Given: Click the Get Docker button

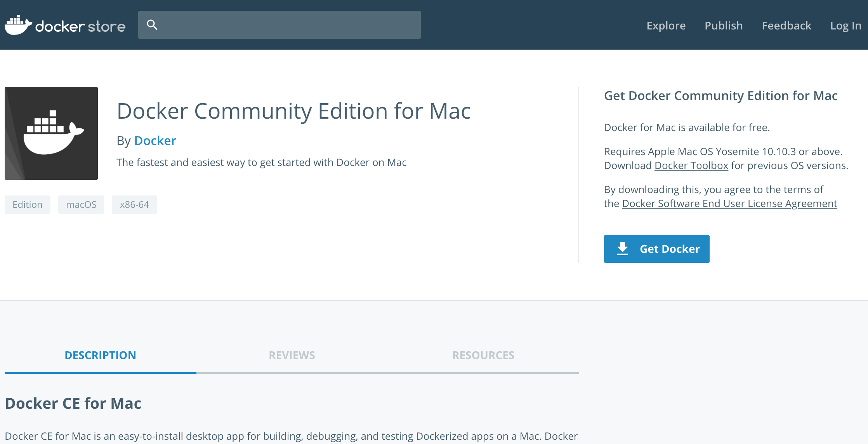Looking at the screenshot, I should (656, 249).
